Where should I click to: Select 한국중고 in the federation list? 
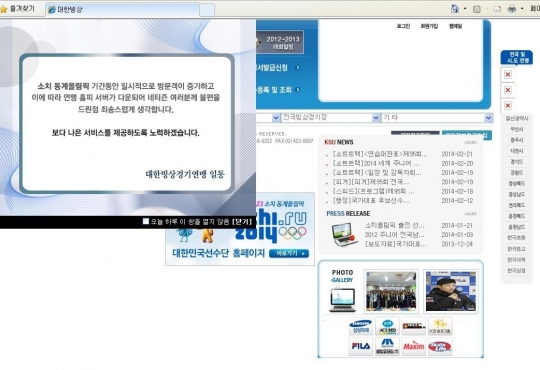(516, 249)
